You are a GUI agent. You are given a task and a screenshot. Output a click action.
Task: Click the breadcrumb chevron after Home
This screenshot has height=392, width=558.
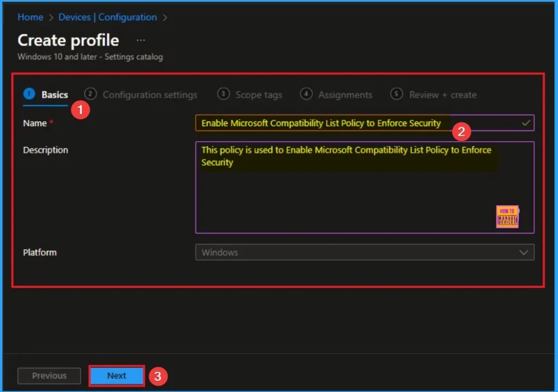tap(51, 17)
